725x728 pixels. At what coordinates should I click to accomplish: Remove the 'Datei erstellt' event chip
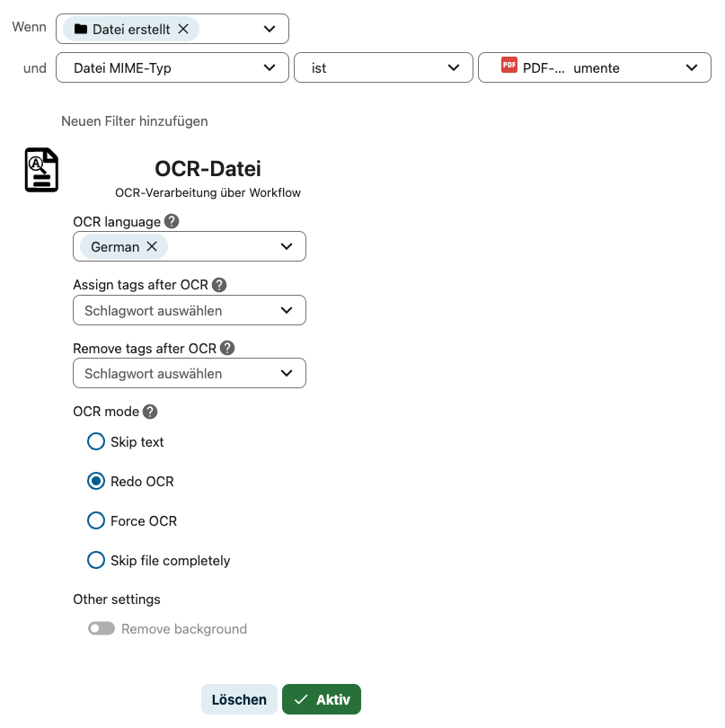(x=183, y=29)
